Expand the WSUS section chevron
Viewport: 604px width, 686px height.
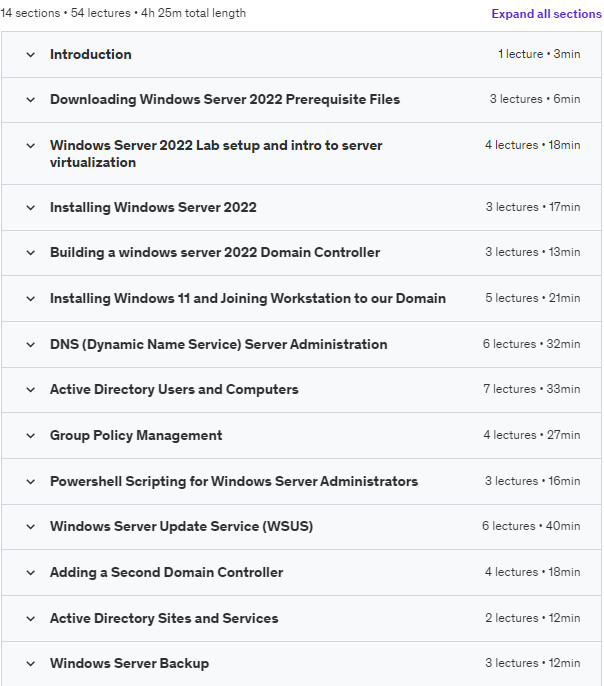[x=31, y=527]
